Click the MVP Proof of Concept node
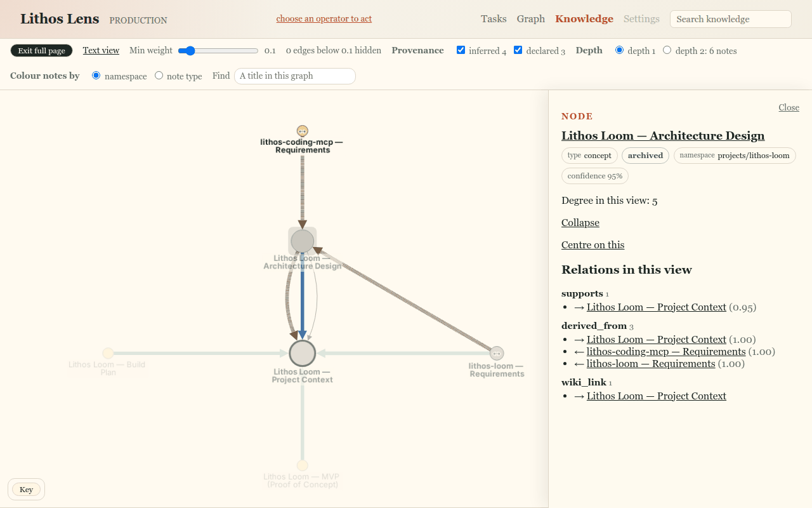The height and width of the screenshot is (508, 812). [x=303, y=465]
